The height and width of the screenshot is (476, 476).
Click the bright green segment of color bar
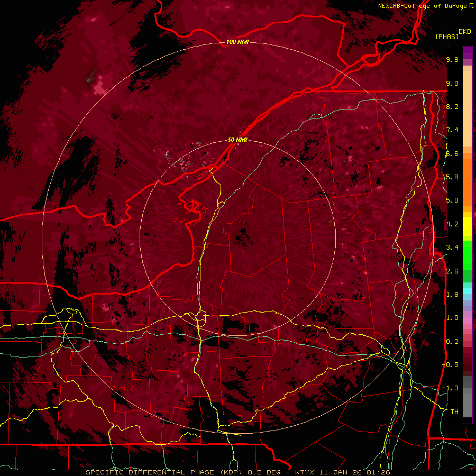click(x=467, y=255)
